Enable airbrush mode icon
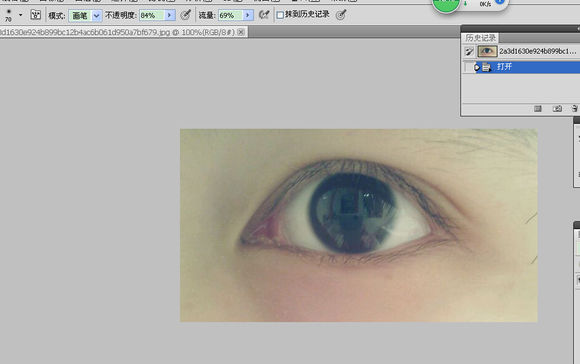 tap(264, 15)
